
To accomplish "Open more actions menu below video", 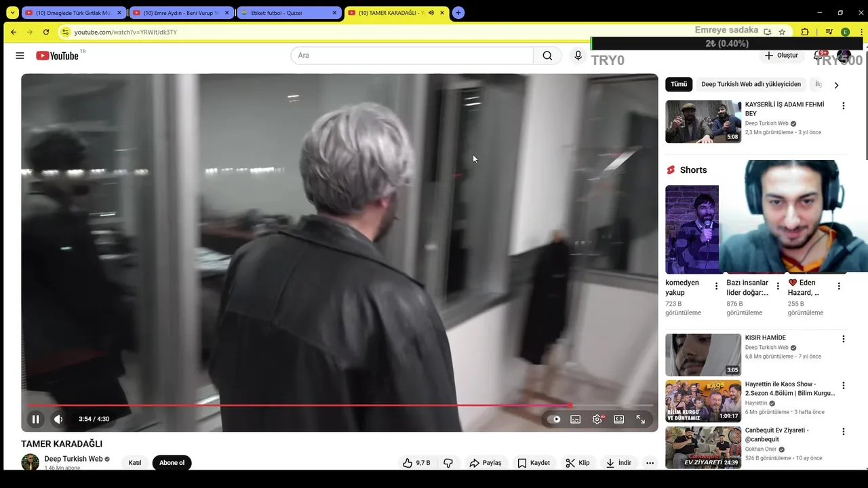I will (650, 463).
